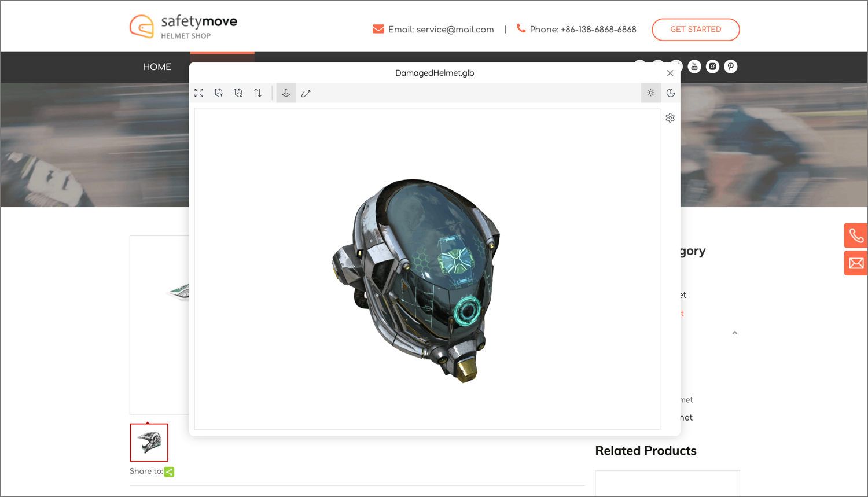Viewport: 868px width, 497px height.
Task: Switch viewer to dark moon theme
Action: (671, 93)
